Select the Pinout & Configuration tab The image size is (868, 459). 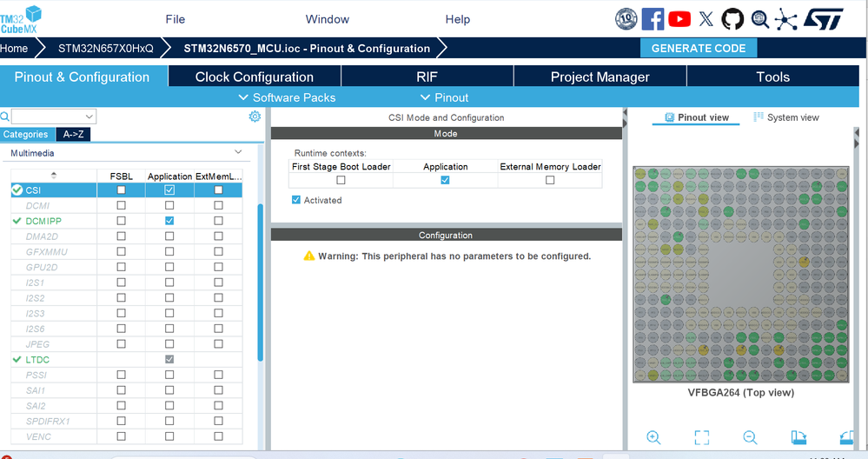click(83, 77)
